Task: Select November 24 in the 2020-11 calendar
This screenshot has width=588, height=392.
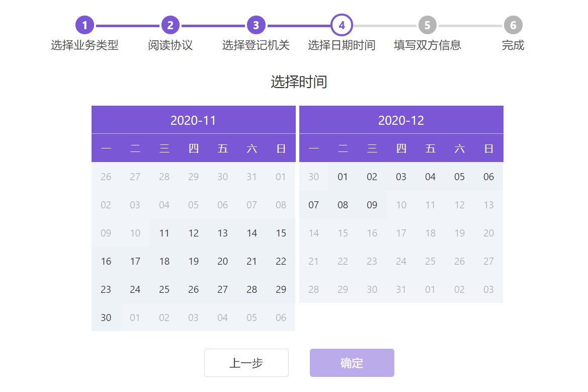Action: [135, 289]
